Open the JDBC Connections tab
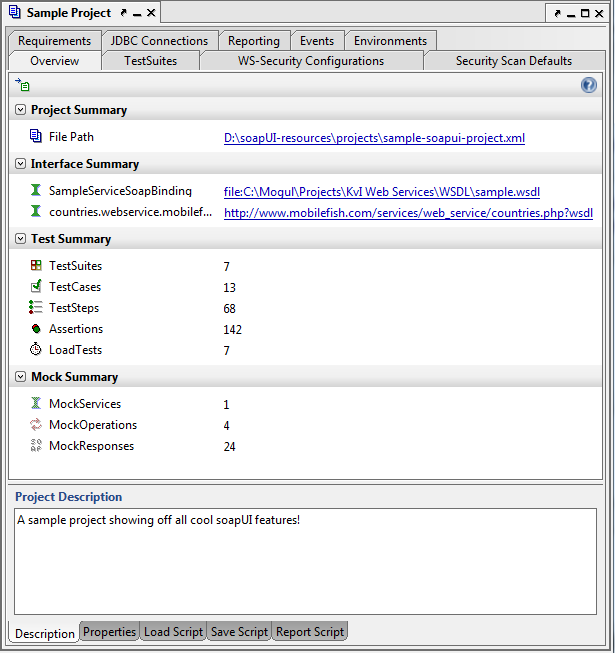Viewport: 615px width, 653px height. [159, 41]
